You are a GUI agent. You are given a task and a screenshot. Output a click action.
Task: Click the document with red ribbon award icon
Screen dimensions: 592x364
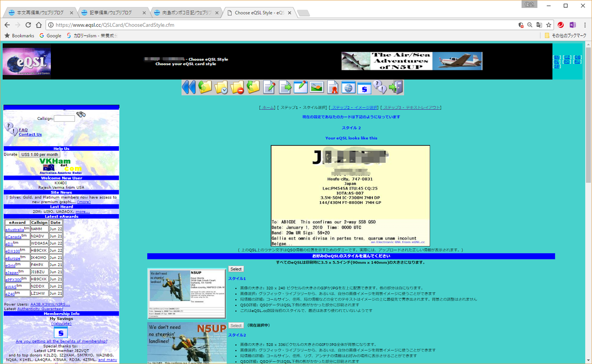pos(333,87)
